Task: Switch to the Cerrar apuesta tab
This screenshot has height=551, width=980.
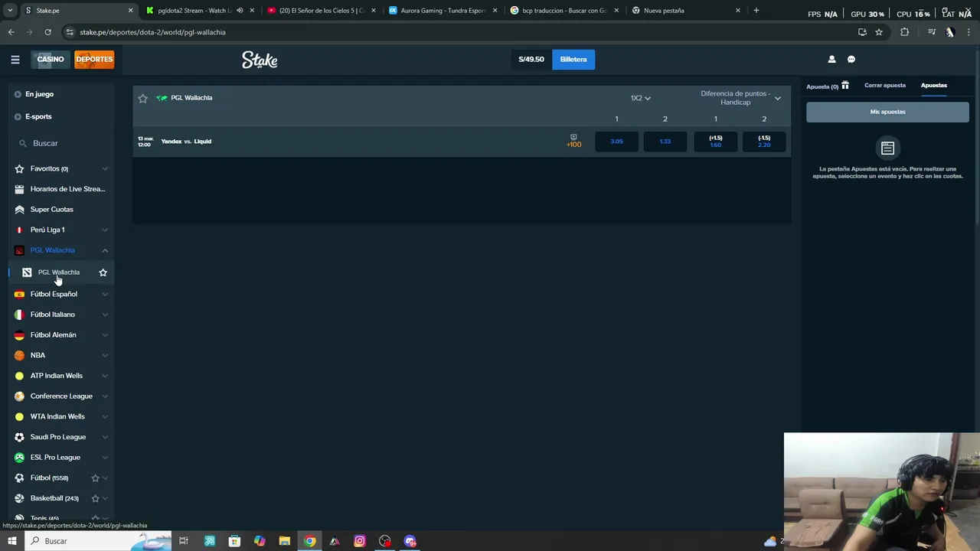Action: click(x=885, y=86)
